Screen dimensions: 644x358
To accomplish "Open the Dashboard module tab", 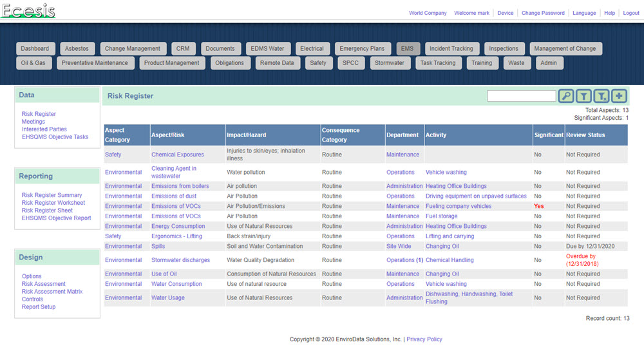I will point(35,48).
